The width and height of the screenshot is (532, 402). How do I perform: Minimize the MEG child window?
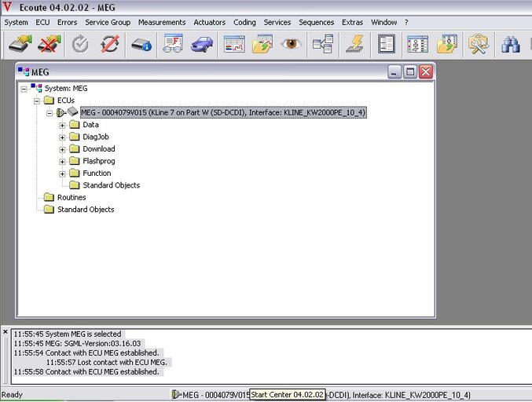pos(394,72)
